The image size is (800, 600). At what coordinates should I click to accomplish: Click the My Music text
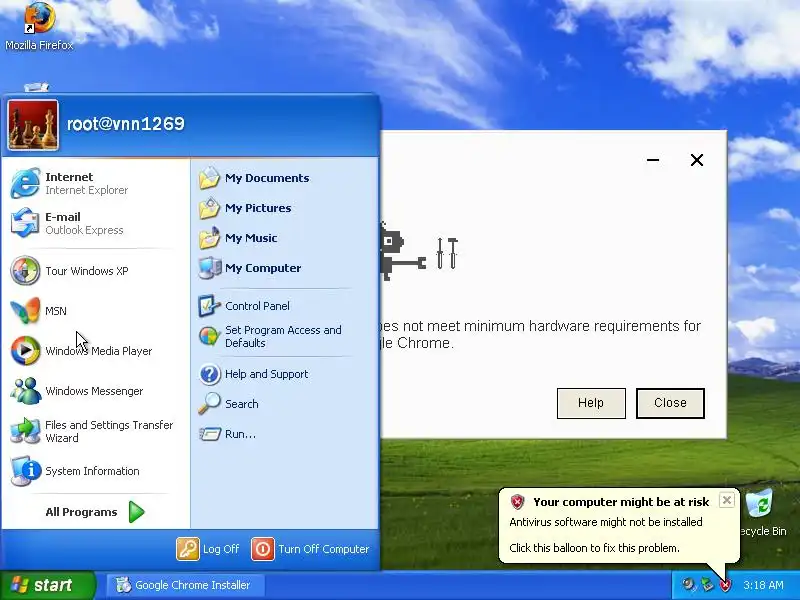tap(251, 238)
